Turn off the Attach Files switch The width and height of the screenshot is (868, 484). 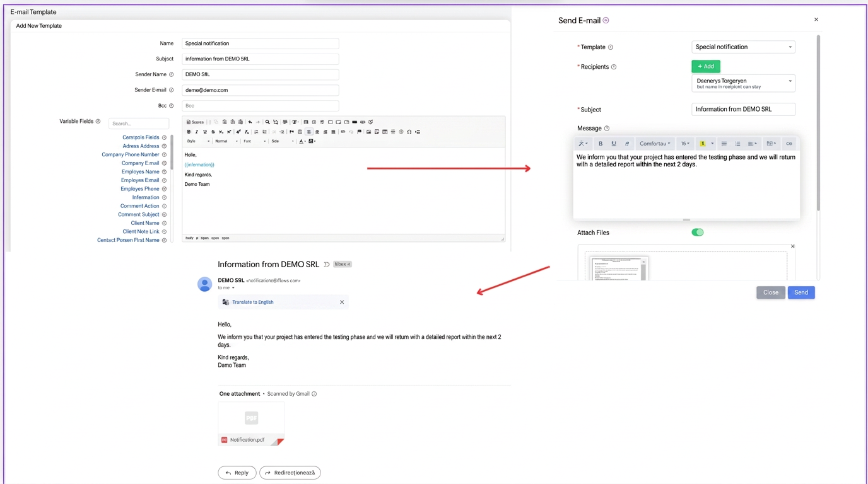coord(697,233)
